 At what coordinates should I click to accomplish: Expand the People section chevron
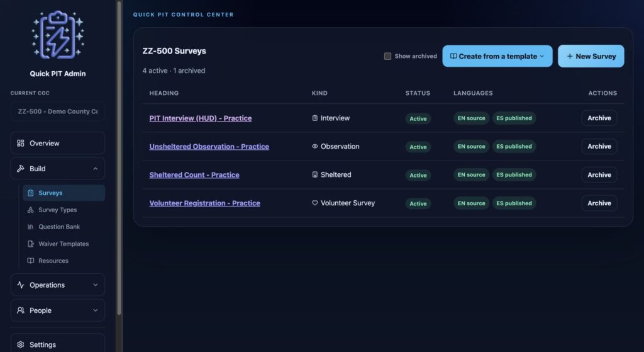tap(96, 310)
